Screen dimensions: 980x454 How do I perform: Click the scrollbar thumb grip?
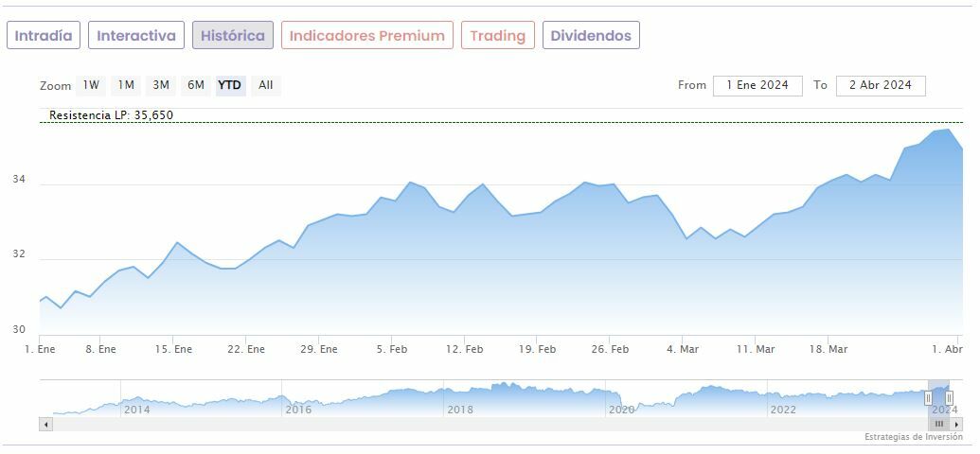[x=940, y=425]
